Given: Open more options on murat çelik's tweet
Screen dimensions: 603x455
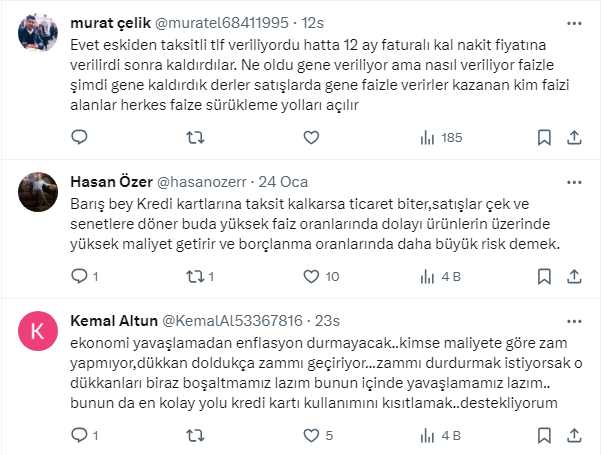Looking at the screenshot, I should [577, 23].
